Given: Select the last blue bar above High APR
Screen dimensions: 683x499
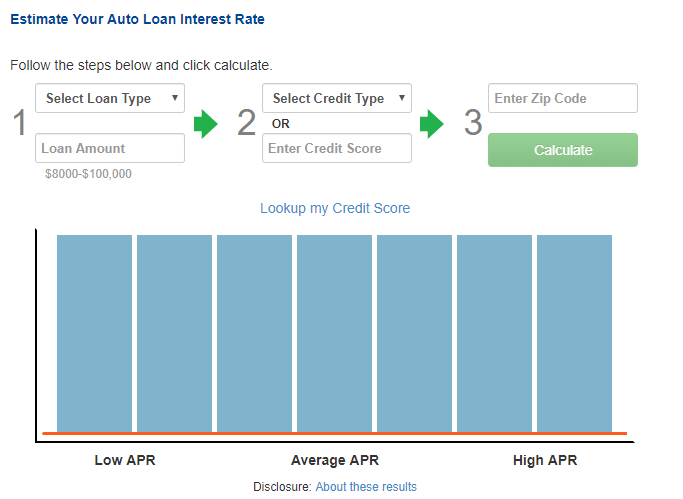Looking at the screenshot, I should (x=575, y=334).
